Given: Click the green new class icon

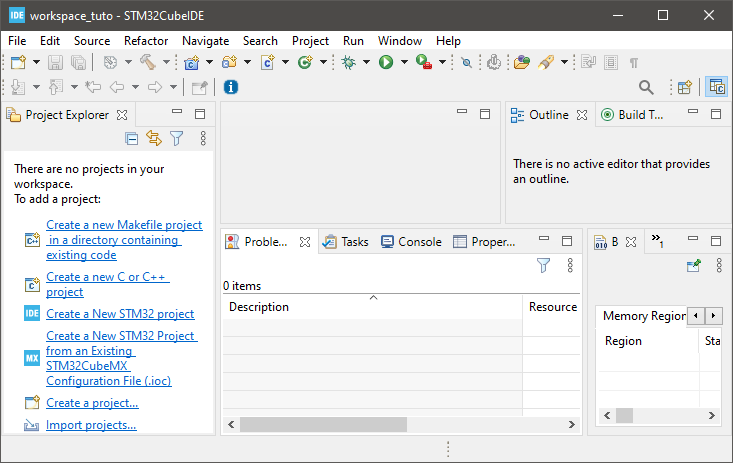Looking at the screenshot, I should (x=305, y=62).
